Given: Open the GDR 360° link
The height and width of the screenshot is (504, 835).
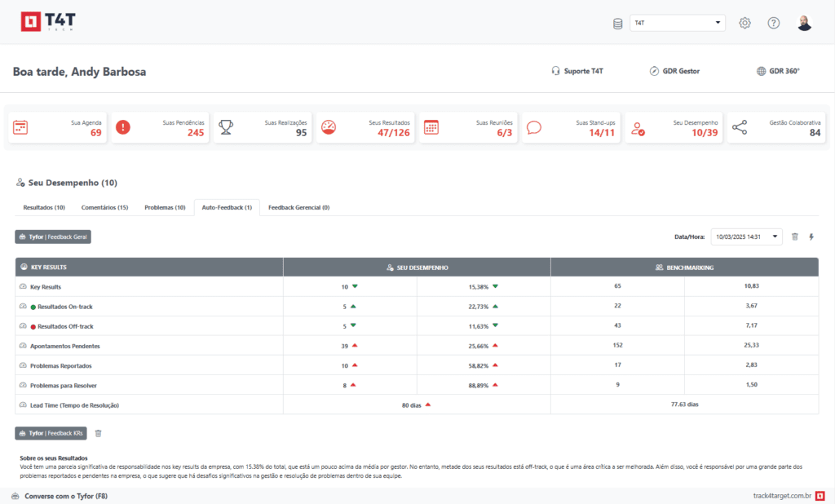Looking at the screenshot, I should pyautogui.click(x=778, y=71).
